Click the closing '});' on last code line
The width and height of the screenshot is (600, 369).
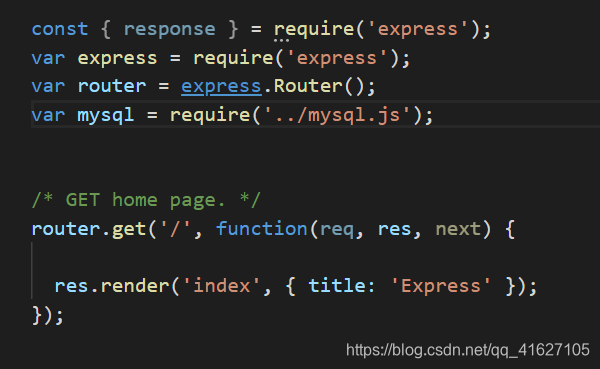[48, 315]
